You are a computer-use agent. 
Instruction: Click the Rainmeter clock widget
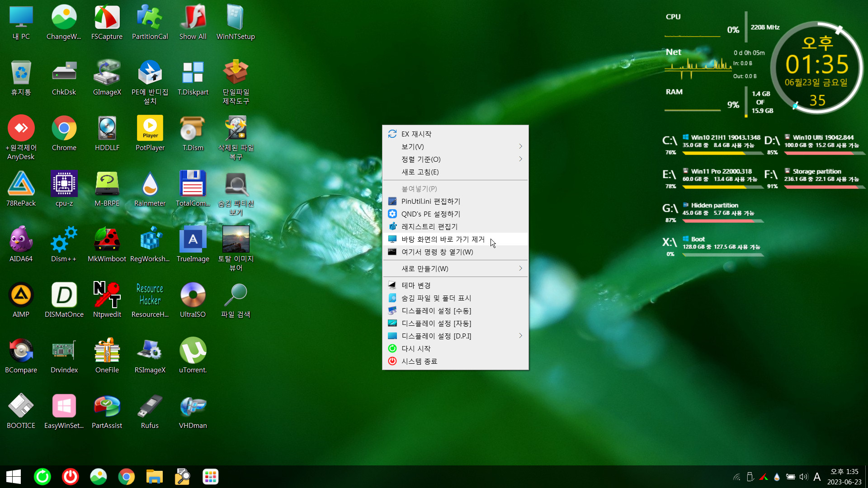(x=817, y=68)
